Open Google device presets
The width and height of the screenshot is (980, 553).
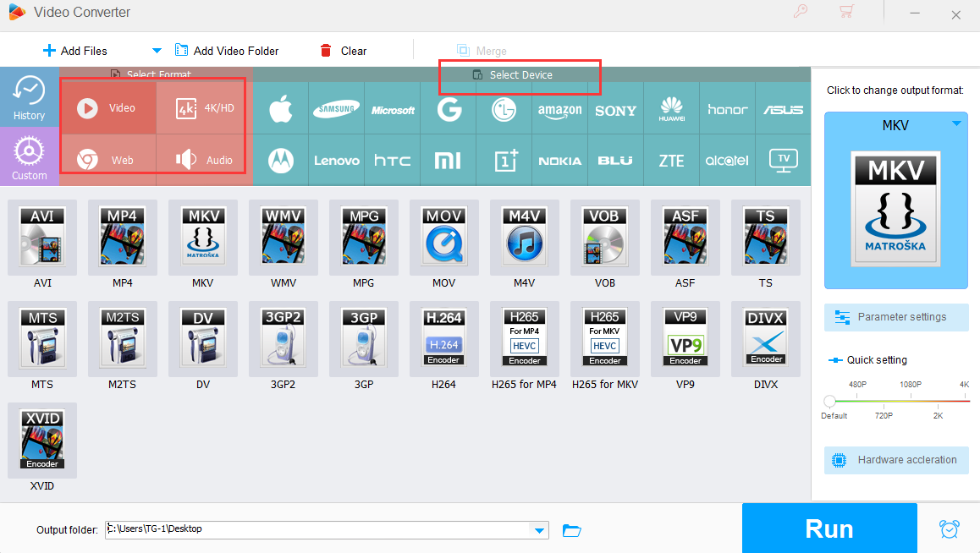(449, 108)
